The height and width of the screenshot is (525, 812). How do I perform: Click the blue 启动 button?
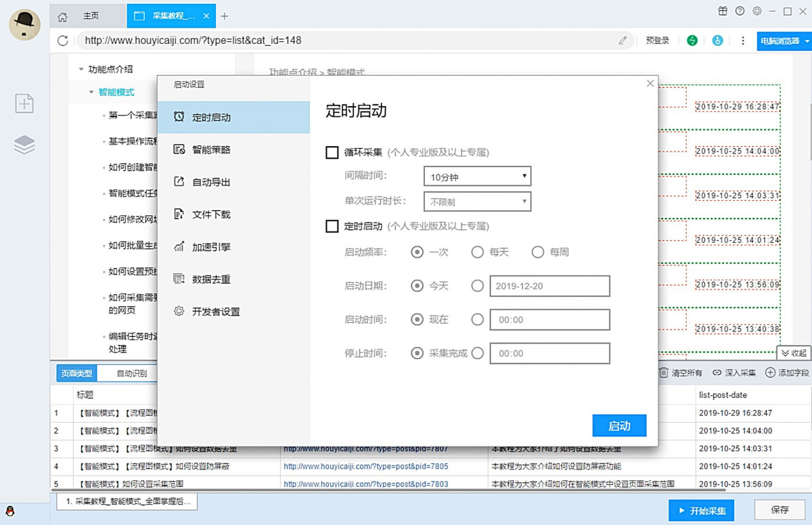[619, 426]
